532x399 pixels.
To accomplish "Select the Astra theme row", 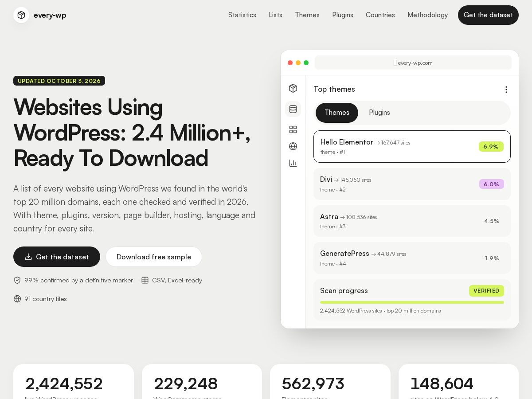I will (412, 221).
